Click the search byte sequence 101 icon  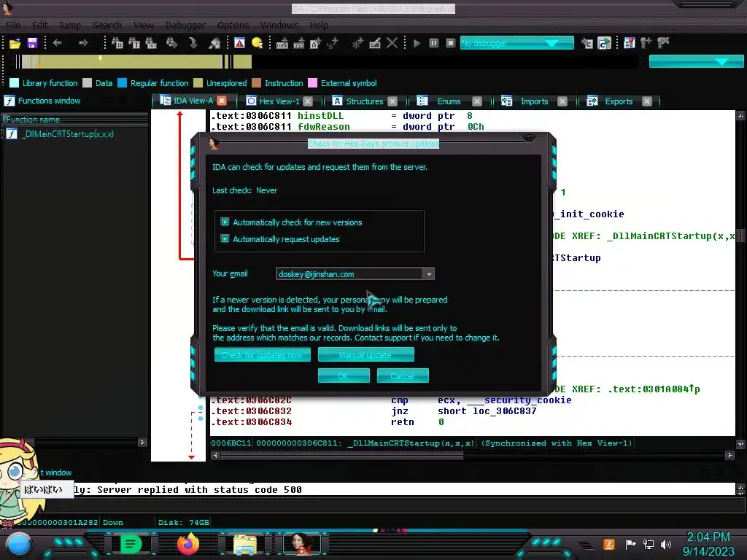pos(151,43)
